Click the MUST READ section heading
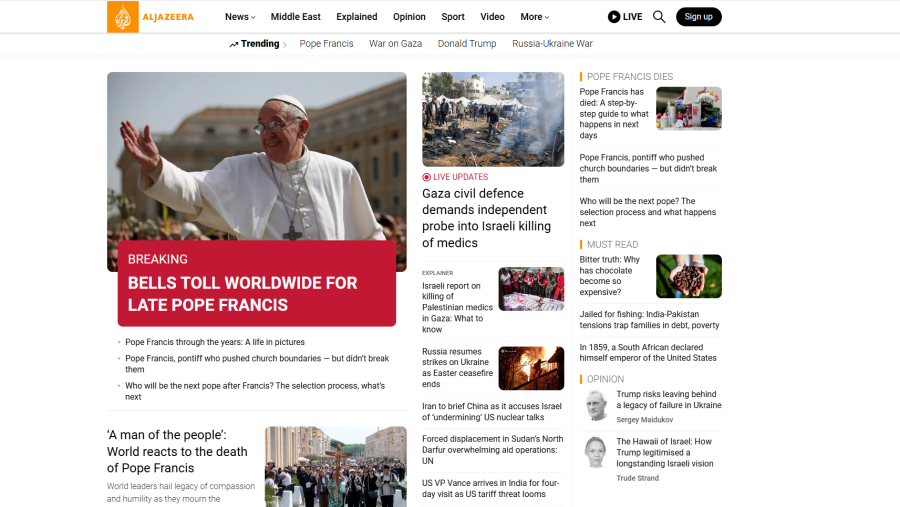This screenshot has height=507, width=900. click(612, 244)
